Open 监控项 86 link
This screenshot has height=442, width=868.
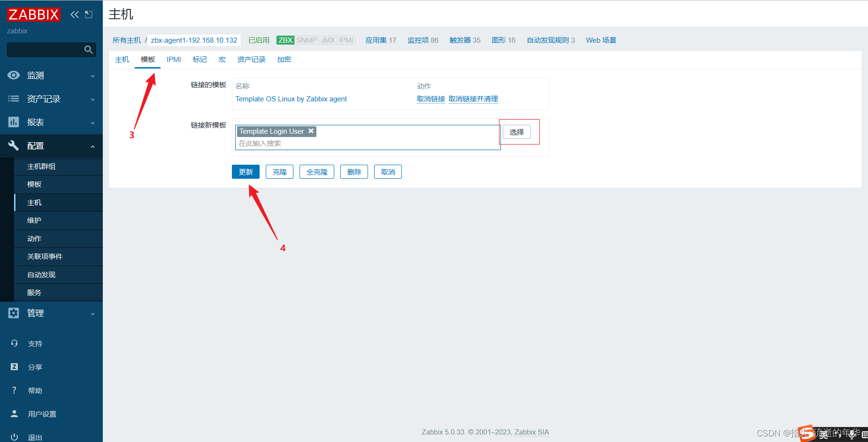423,40
